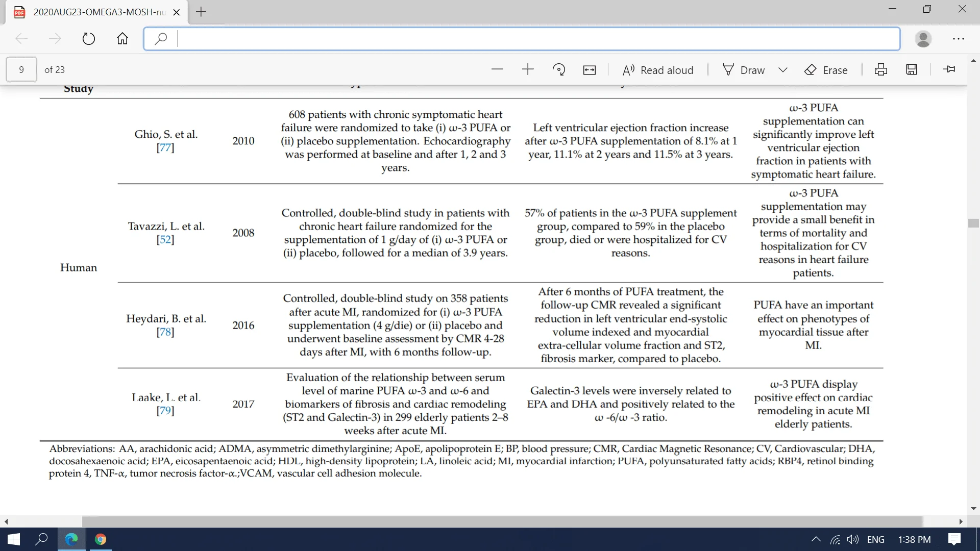This screenshot has height=551, width=980.
Task: Click the vertical scrollbar thumb
Action: tap(973, 223)
